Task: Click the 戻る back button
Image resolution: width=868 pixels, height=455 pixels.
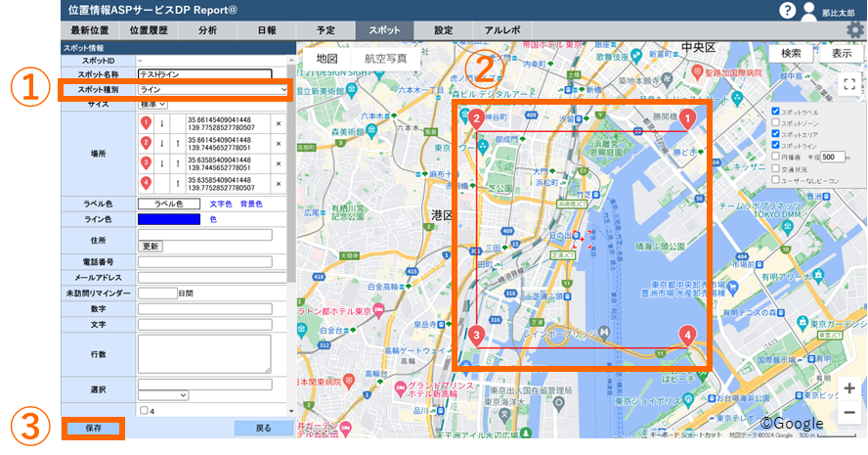Action: (264, 428)
